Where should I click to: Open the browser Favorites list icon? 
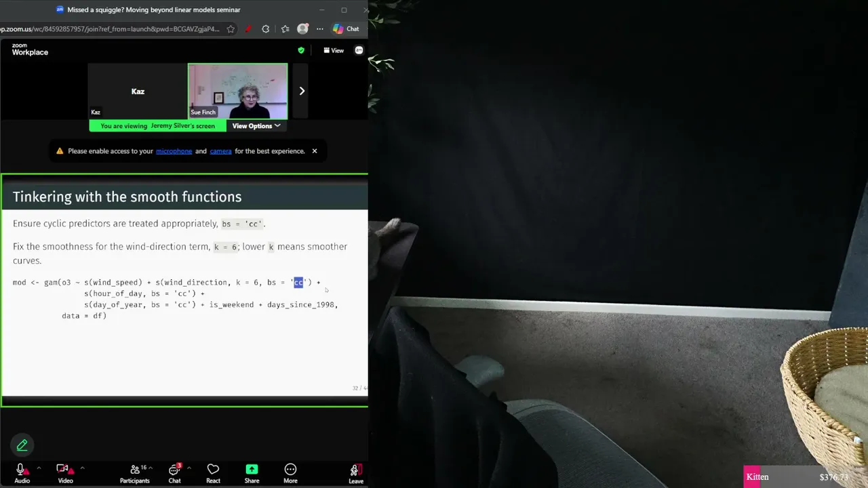pyautogui.click(x=285, y=29)
